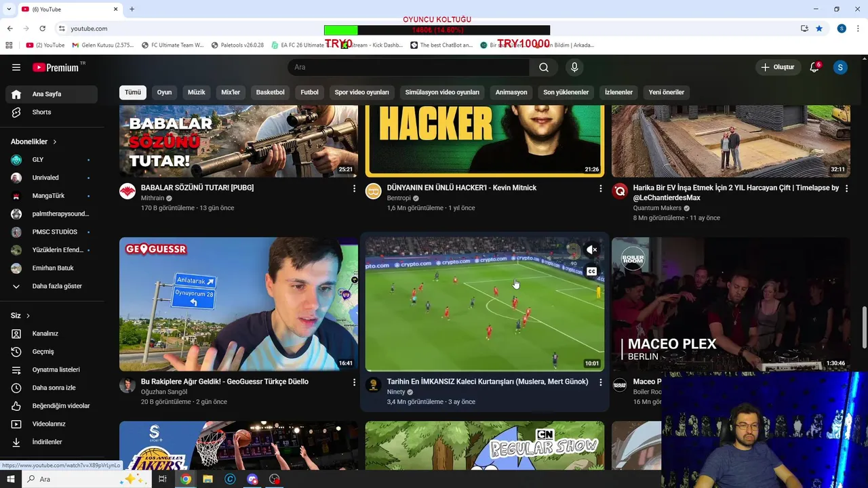
Task: Open options for GeoGuessr Türkçe Düello video
Action: pyautogui.click(x=354, y=382)
